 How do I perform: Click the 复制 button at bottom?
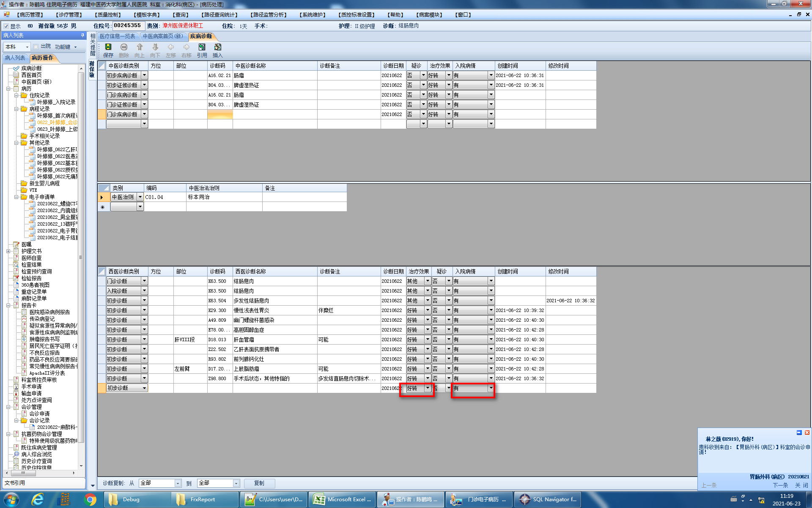(259, 483)
